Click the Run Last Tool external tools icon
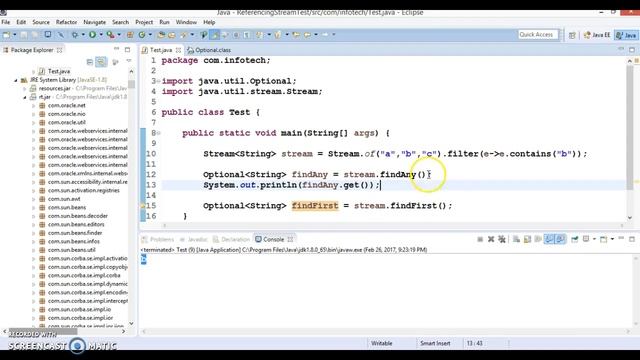Screen dimensions: 640x360 point(110,35)
